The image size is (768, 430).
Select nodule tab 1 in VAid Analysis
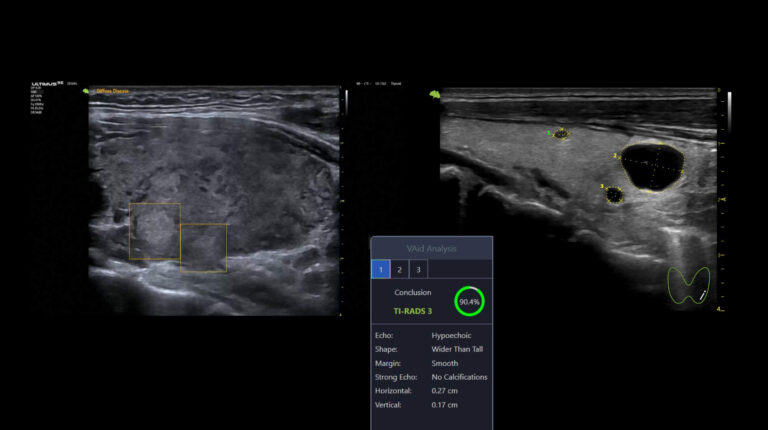(381, 269)
